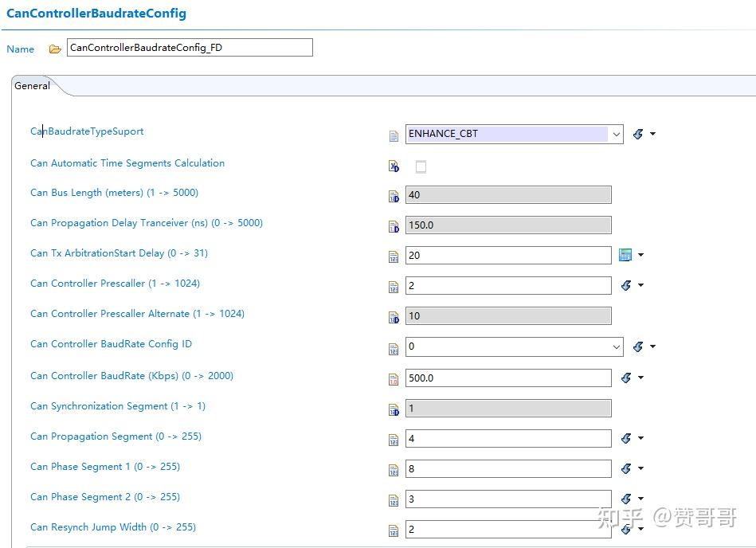756x548 pixels.
Task: Click the parameter icon for Phase Segment 1
Action: tap(394, 471)
